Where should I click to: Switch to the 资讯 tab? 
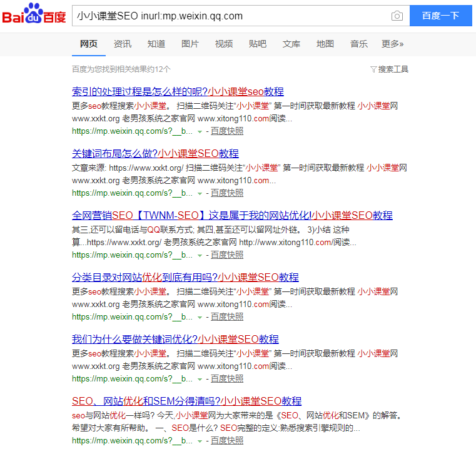click(123, 44)
